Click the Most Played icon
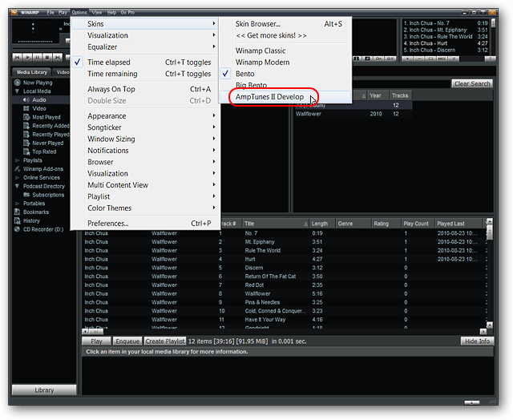This screenshot has width=513, height=420. pos(26,117)
